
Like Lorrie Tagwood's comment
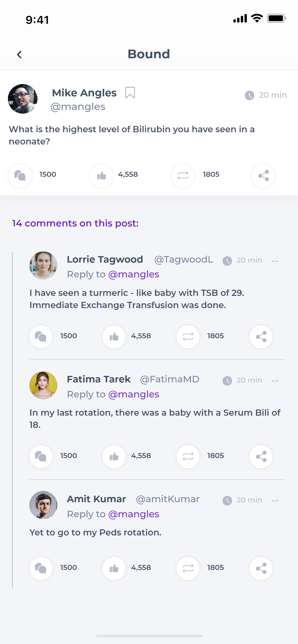(114, 337)
